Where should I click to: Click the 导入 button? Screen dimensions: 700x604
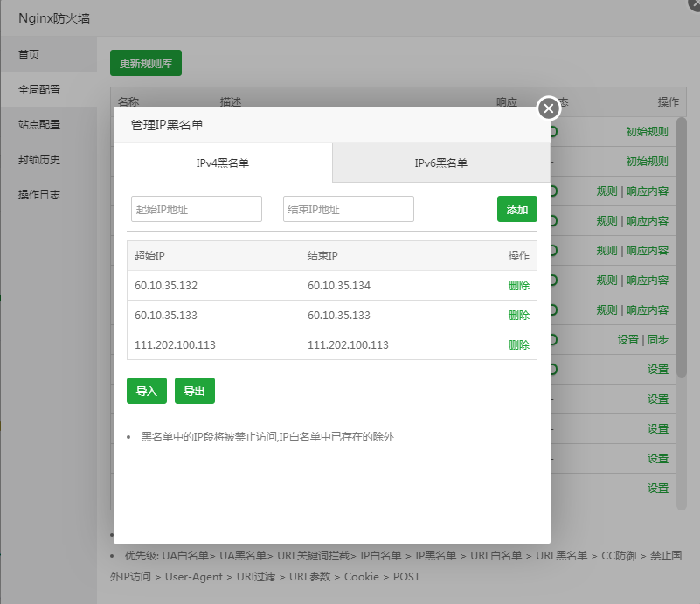coord(147,391)
